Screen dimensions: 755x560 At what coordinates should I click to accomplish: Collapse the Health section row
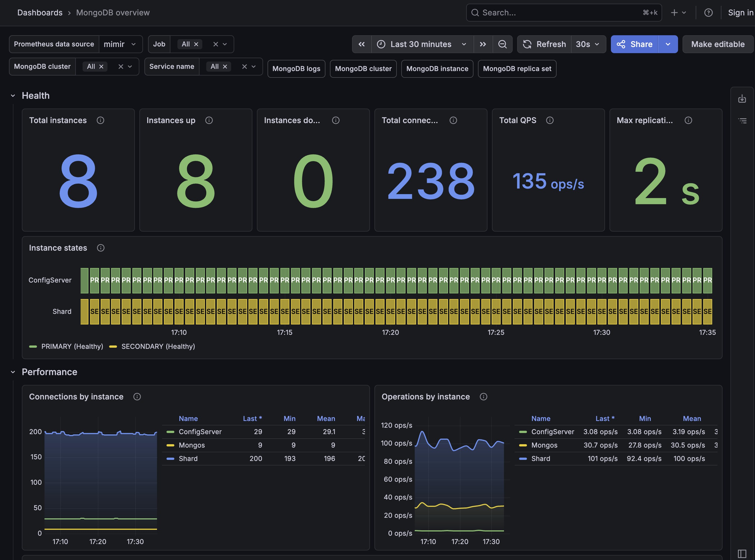pyautogui.click(x=13, y=96)
